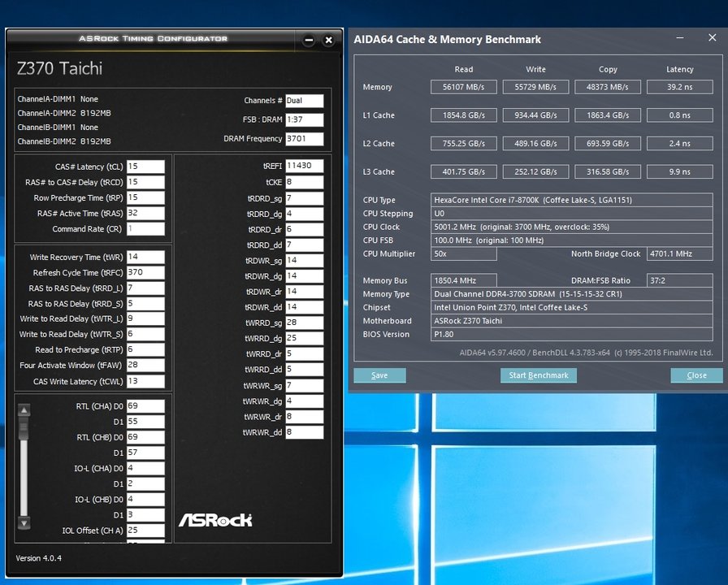Viewport: 728px width, 585px height.
Task: Click Close button in AIDA64 window
Action: pyautogui.click(x=696, y=375)
